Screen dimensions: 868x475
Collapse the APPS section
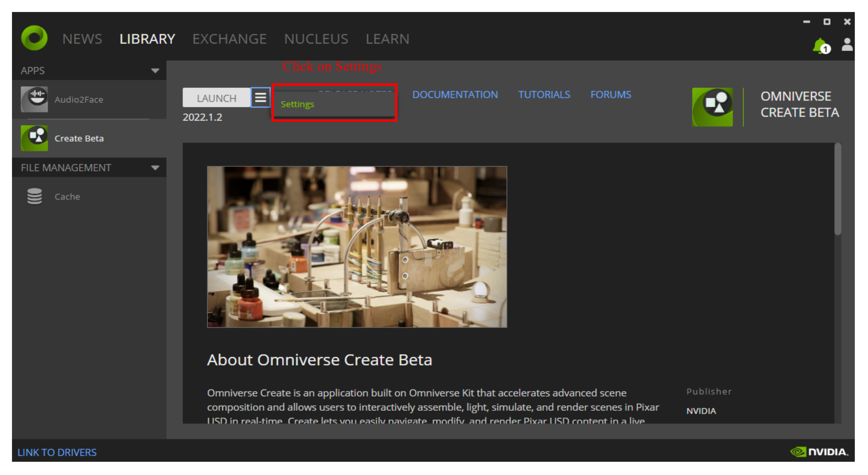[155, 70]
